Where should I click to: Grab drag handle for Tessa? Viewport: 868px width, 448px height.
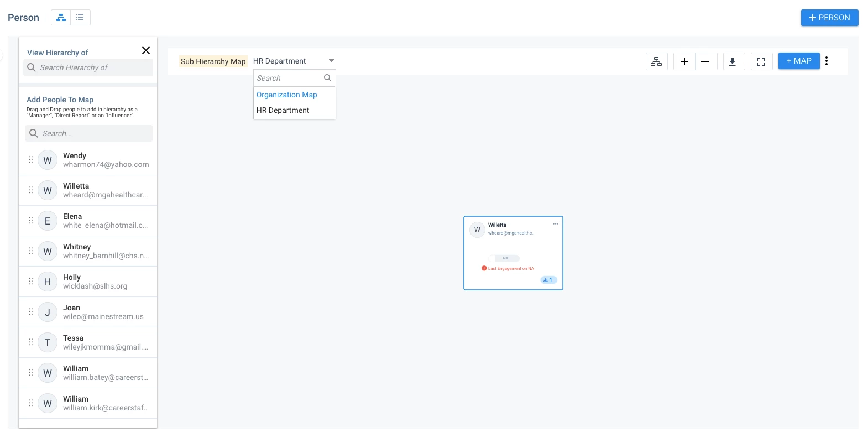click(31, 342)
